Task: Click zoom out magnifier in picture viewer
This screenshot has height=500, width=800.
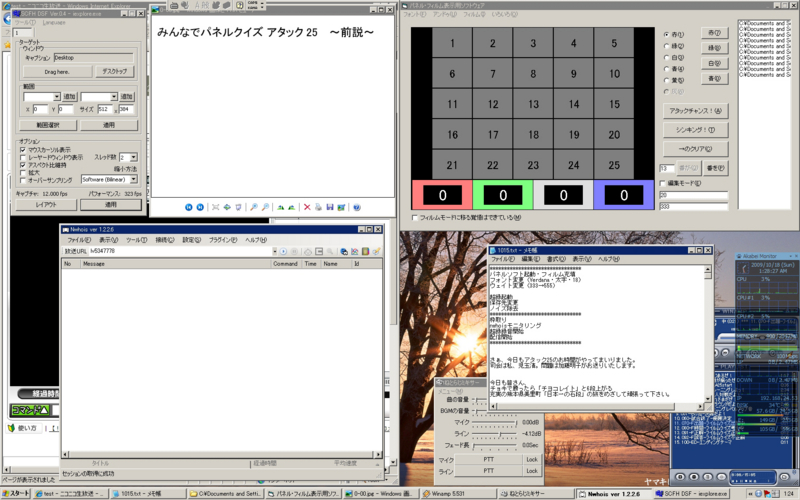Action: click(x=265, y=207)
